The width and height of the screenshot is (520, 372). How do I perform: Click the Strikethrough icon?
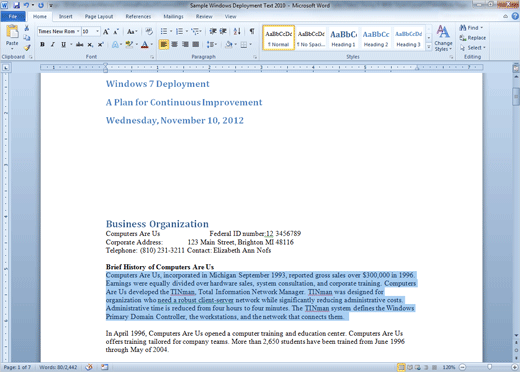click(x=79, y=44)
